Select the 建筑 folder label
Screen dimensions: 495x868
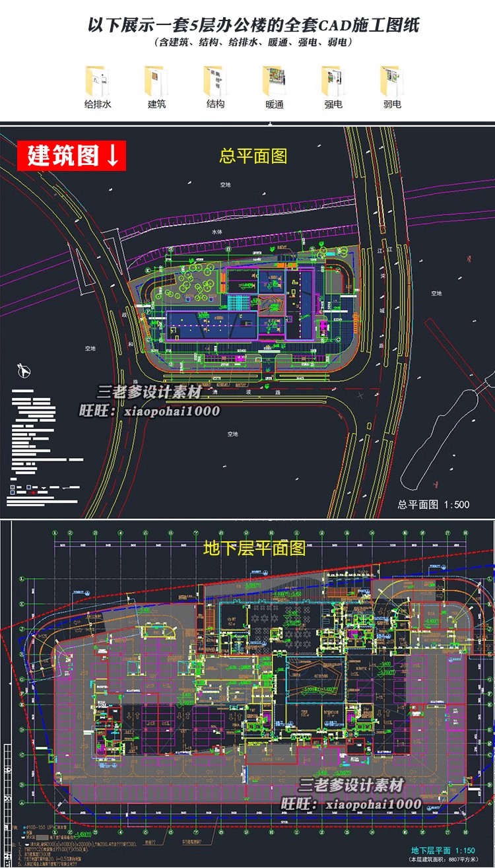tap(156, 104)
